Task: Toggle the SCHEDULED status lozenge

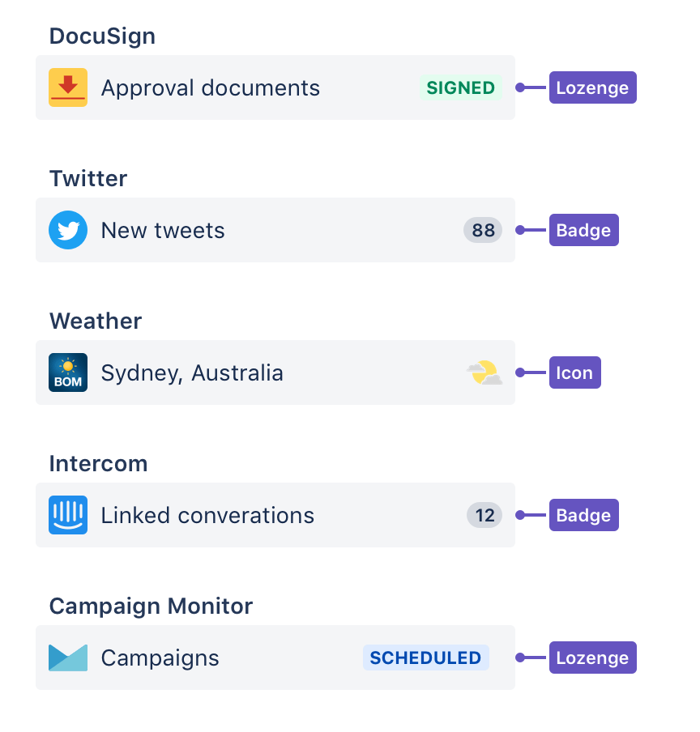Action: (426, 658)
